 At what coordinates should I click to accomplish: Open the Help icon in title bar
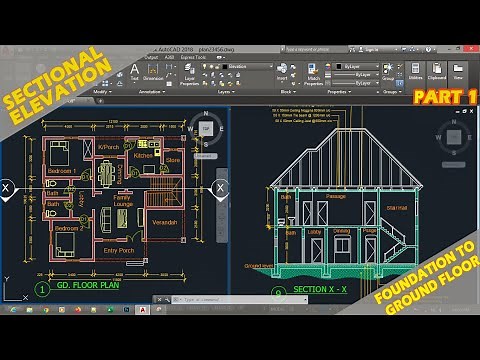428,49
